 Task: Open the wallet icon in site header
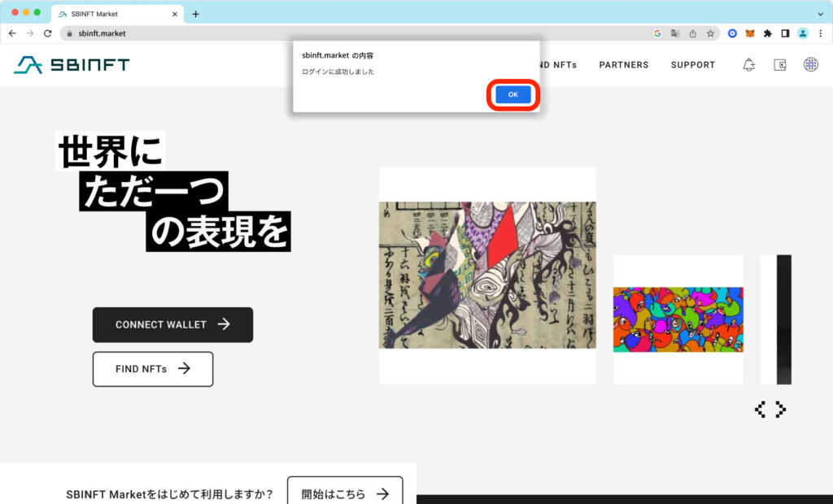[x=780, y=65]
